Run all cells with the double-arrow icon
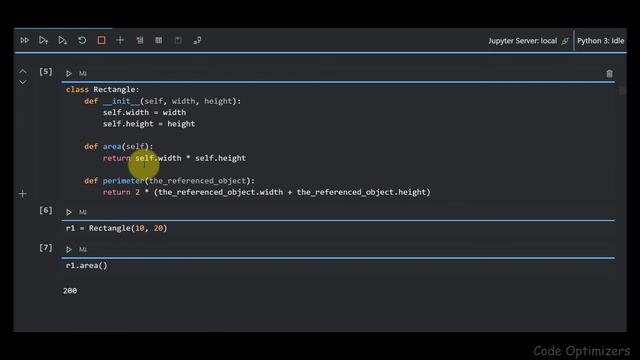This screenshot has width=640, height=360. pyautogui.click(x=24, y=40)
